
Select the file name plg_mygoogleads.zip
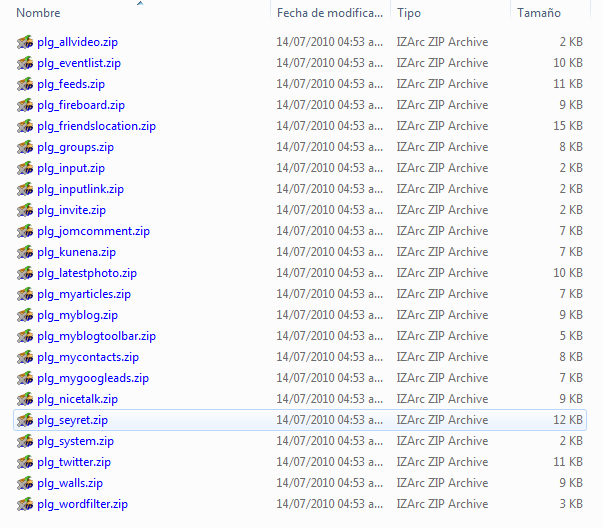[93, 378]
